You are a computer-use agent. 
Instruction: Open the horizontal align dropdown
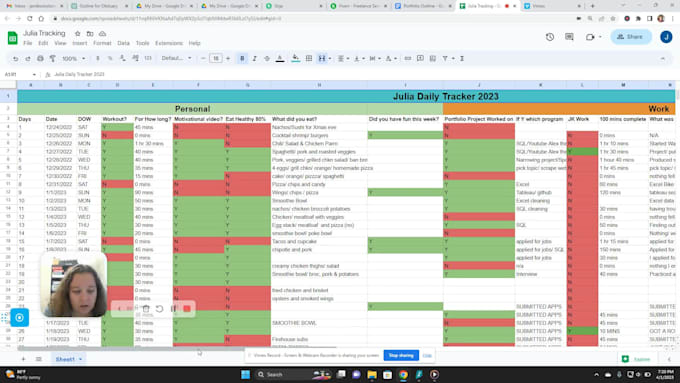[x=343, y=59]
